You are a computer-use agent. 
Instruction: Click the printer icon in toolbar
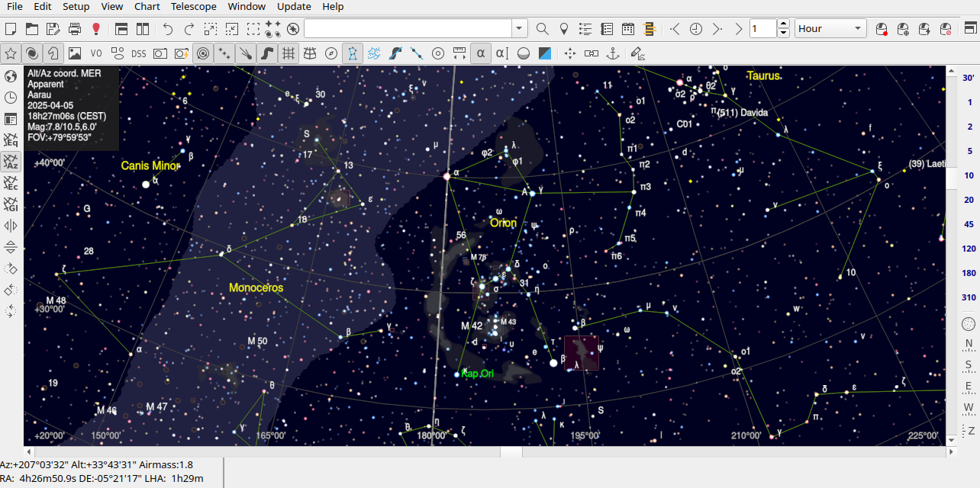pyautogui.click(x=75, y=29)
